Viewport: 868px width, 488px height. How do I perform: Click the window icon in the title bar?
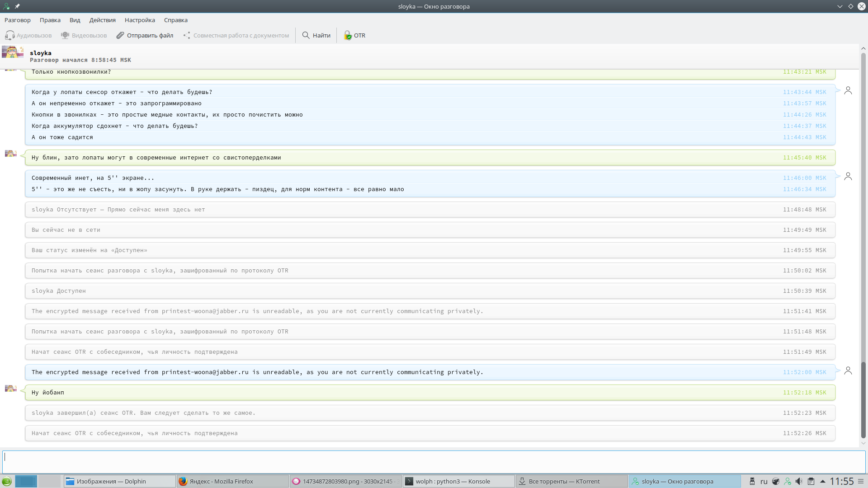coord(6,6)
